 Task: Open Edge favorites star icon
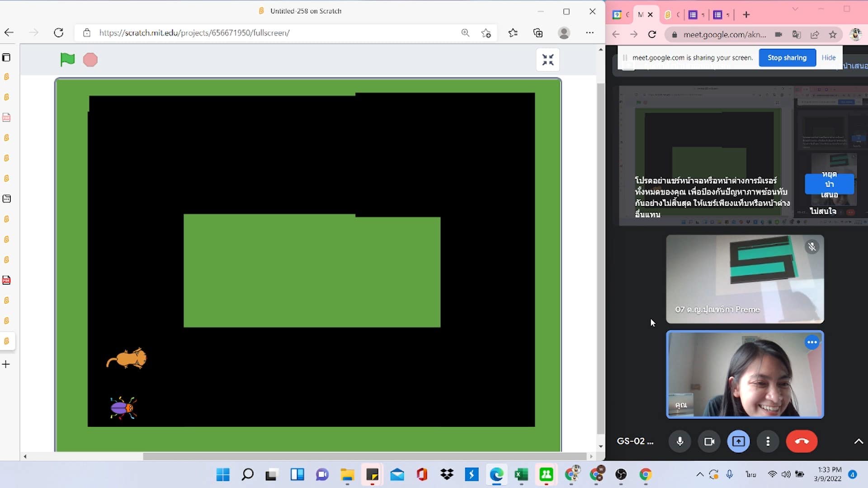tap(513, 33)
